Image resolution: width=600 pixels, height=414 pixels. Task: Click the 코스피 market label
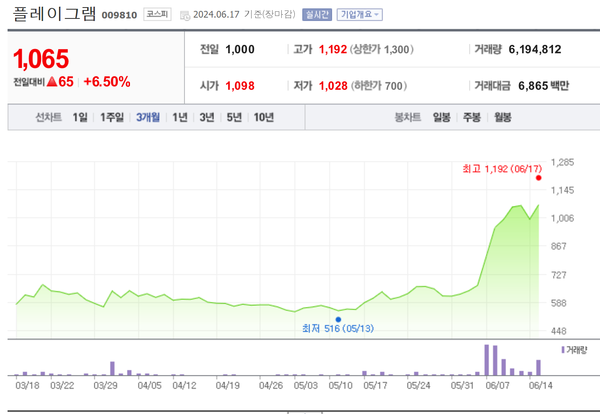pos(157,15)
